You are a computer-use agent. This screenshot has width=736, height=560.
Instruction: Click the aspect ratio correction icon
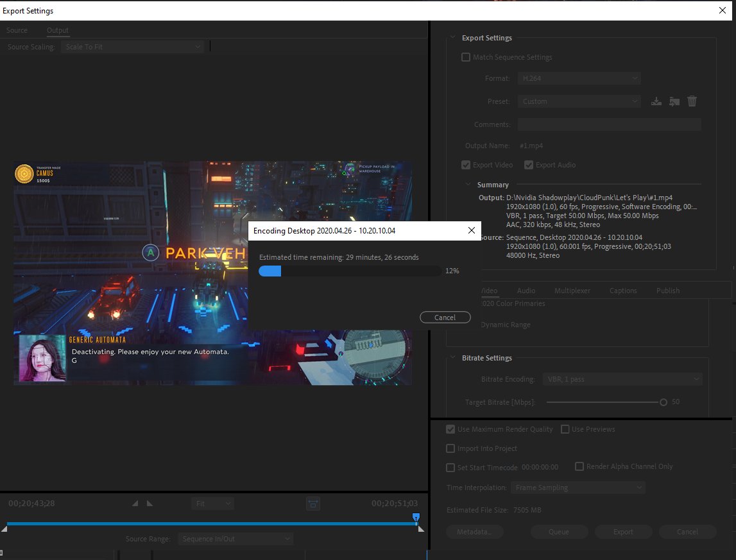[312, 504]
